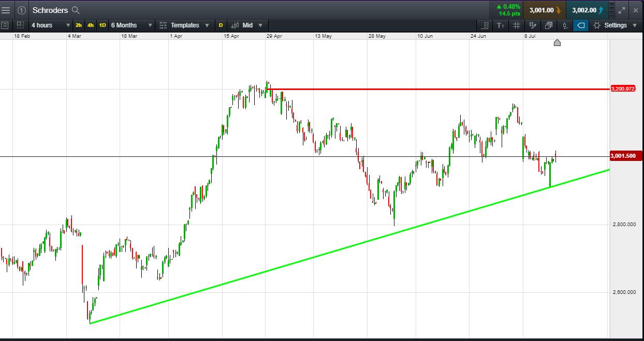
Task: Click the grey marker above the timeline
Action: [x=557, y=42]
